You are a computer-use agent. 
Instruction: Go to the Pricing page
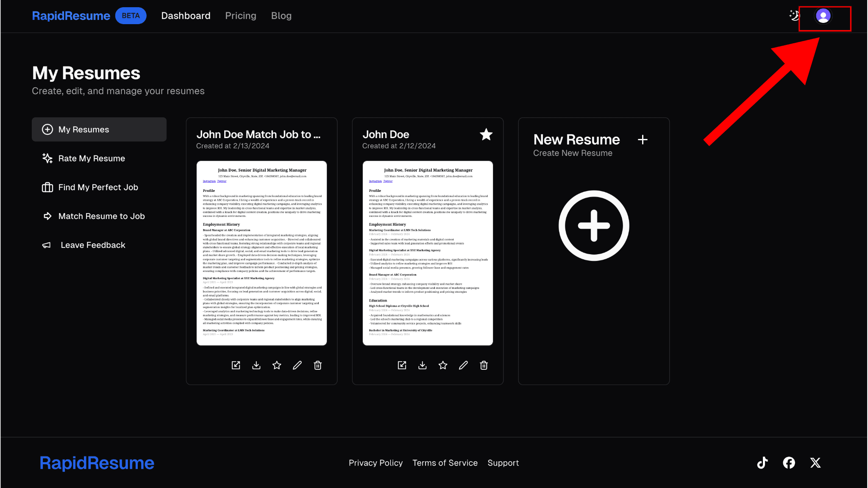click(x=241, y=16)
